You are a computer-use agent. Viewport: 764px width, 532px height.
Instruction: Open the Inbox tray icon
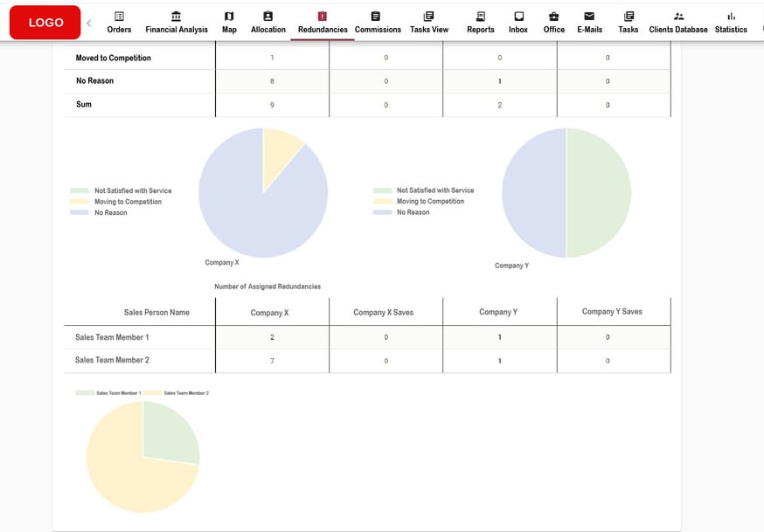518,17
